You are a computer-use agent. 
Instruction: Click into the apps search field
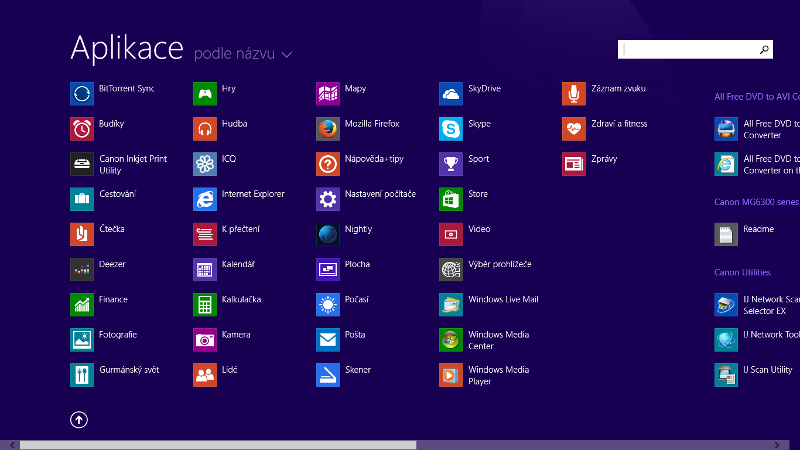(688, 49)
